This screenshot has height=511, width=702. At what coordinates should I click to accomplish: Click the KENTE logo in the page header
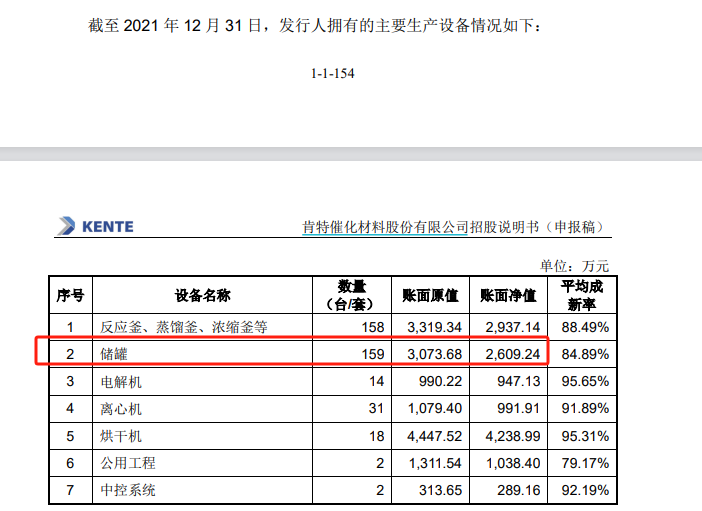coord(96,226)
